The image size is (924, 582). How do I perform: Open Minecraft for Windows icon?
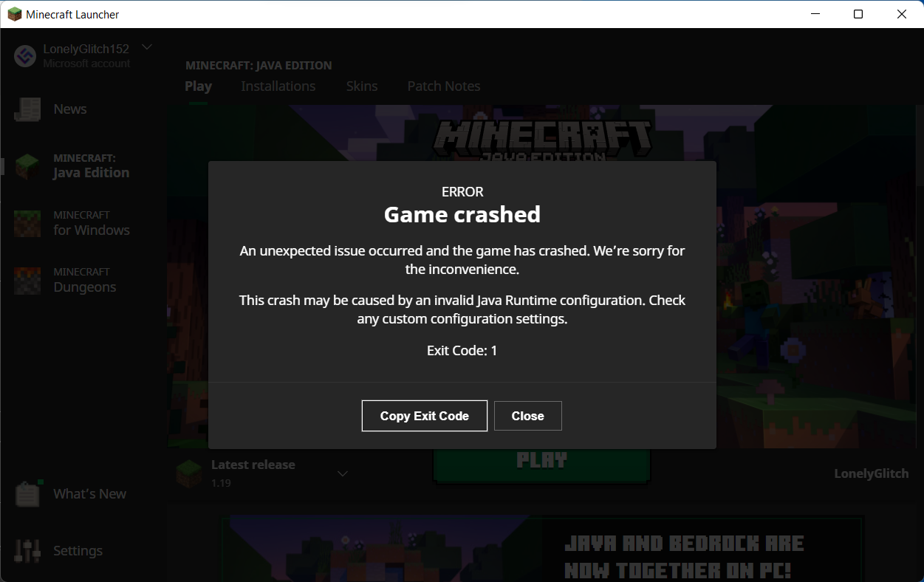[27, 223]
